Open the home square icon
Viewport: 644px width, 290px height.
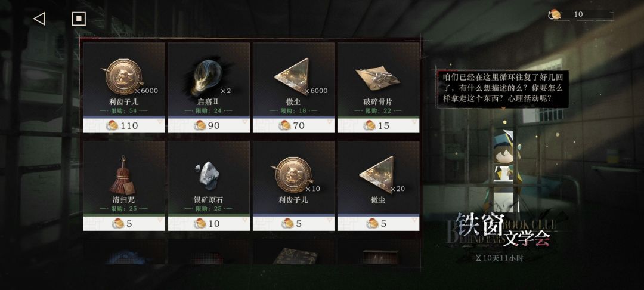79,18
